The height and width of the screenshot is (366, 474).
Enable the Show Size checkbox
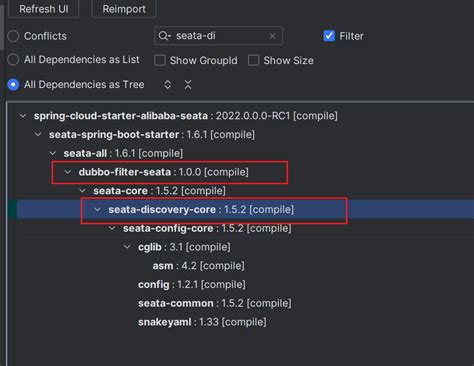point(254,60)
